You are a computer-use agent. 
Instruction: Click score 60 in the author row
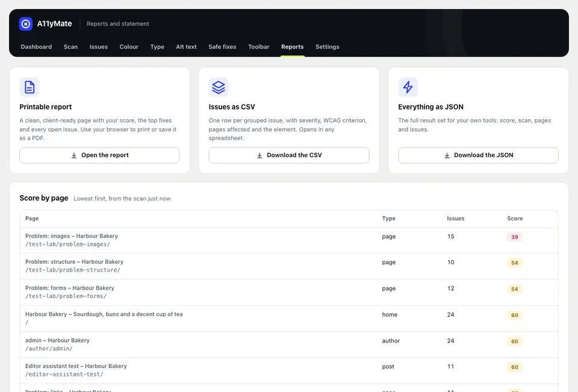pos(515,341)
